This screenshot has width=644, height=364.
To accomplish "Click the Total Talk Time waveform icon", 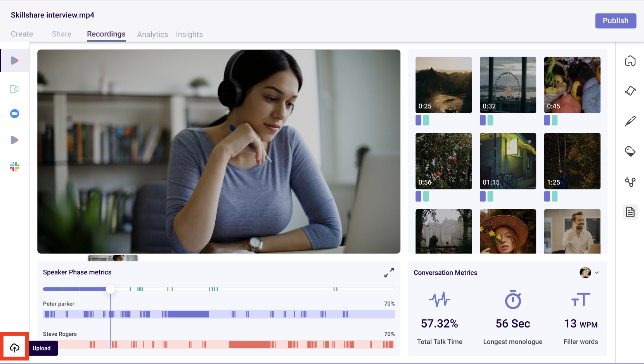I will pyautogui.click(x=440, y=300).
